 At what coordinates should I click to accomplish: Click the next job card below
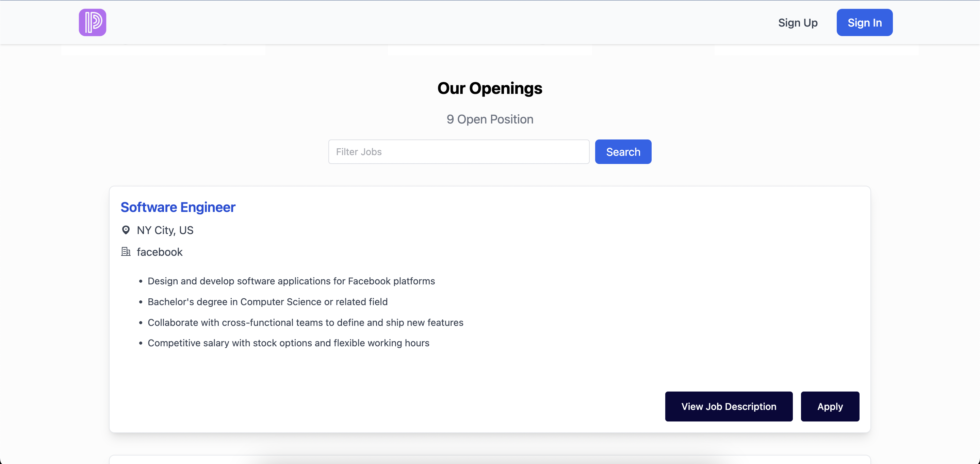[x=490, y=460]
